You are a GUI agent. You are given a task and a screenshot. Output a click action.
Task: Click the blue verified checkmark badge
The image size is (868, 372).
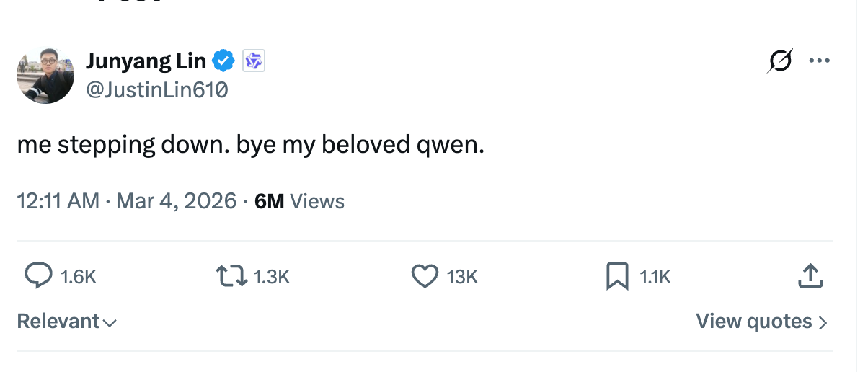225,61
